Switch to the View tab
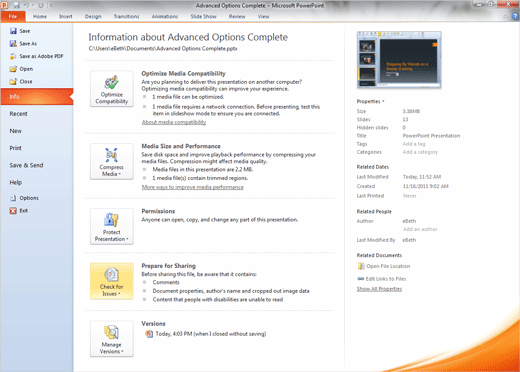 point(263,16)
